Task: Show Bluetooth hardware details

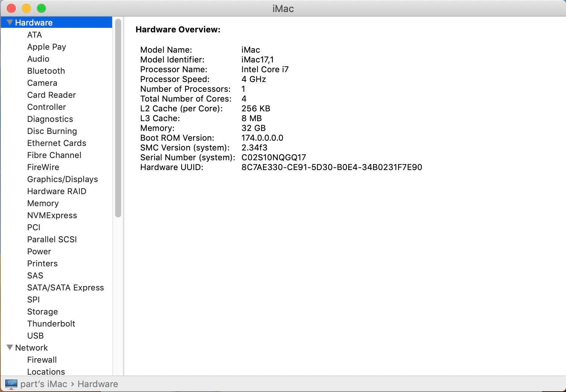Action: click(46, 71)
